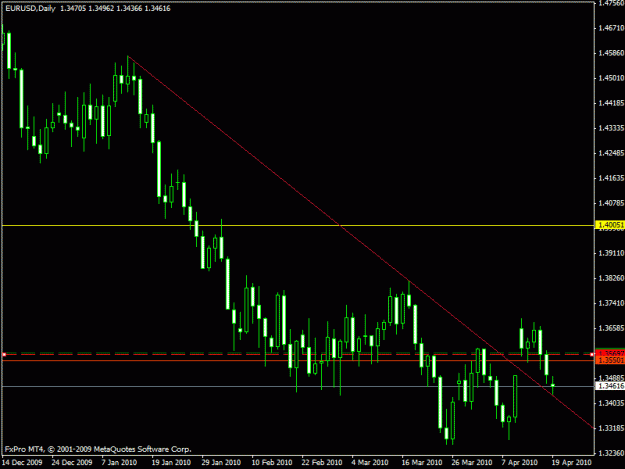Image resolution: width=625 pixels, height=469 pixels.
Task: Click the 10 Feb 2010 date label
Action: pyautogui.click(x=272, y=462)
